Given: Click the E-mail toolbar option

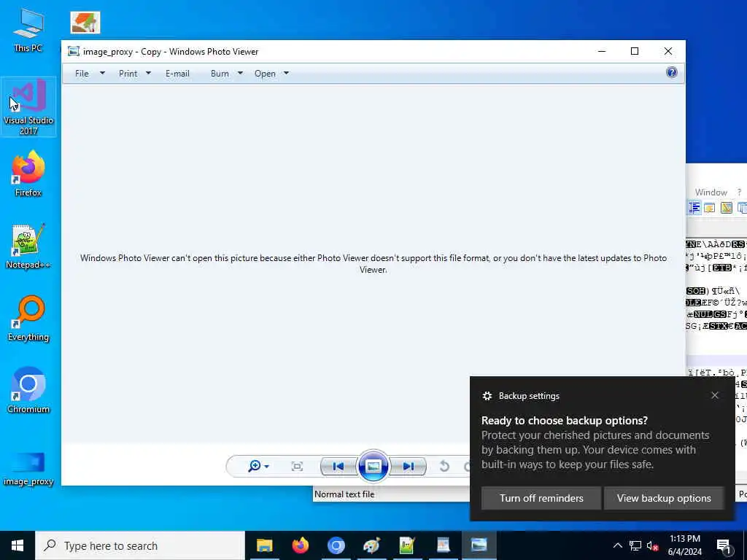Looking at the screenshot, I should [x=177, y=74].
